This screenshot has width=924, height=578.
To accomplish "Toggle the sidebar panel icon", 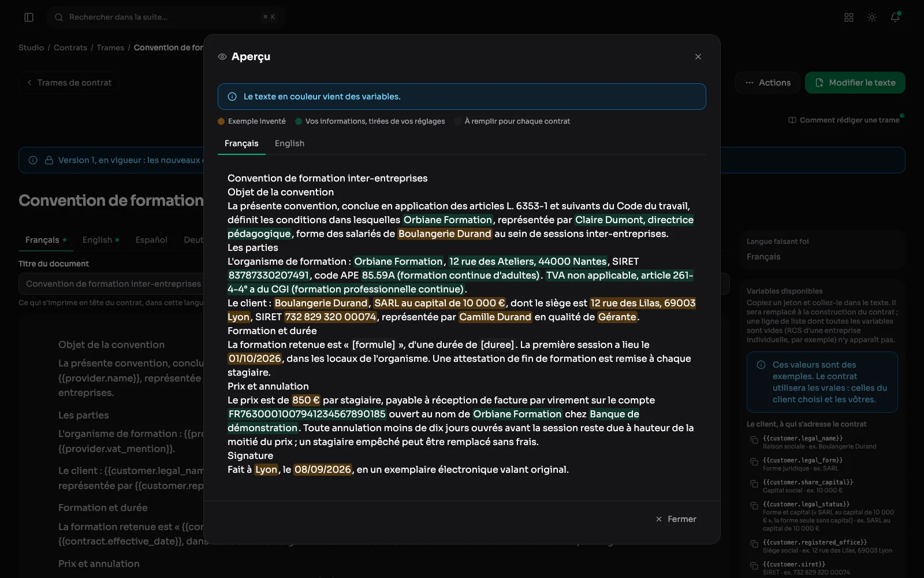I will point(29,17).
